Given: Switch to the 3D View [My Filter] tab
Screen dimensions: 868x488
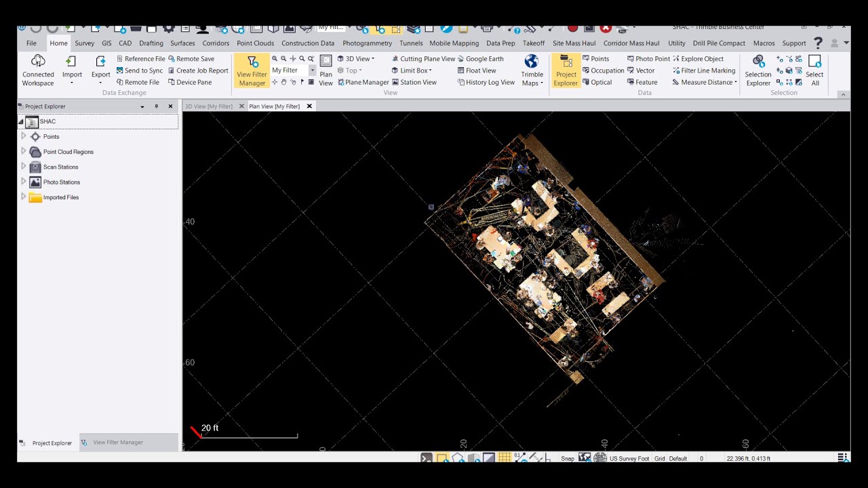Looking at the screenshot, I should 209,106.
